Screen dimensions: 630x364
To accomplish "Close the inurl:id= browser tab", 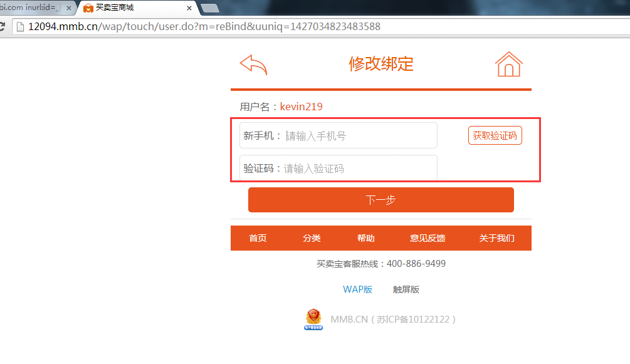I will coord(69,8).
